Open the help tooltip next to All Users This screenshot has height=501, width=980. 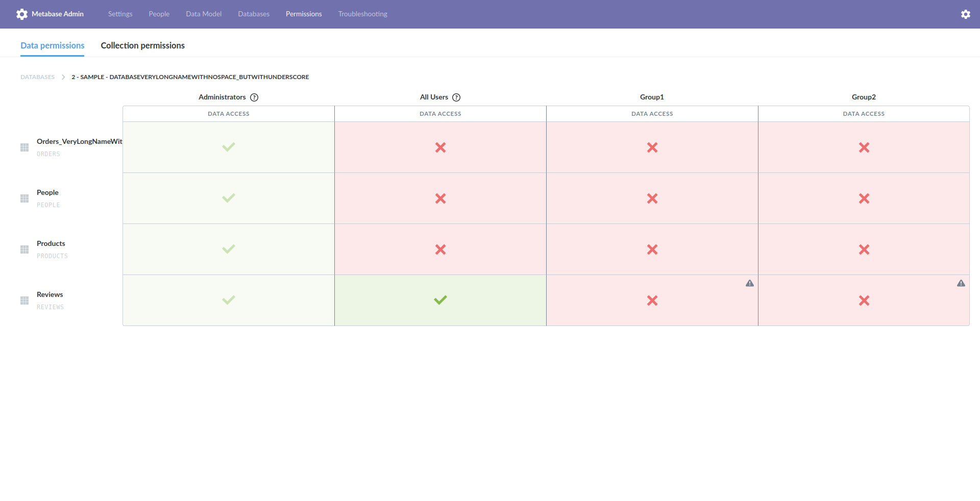click(456, 97)
